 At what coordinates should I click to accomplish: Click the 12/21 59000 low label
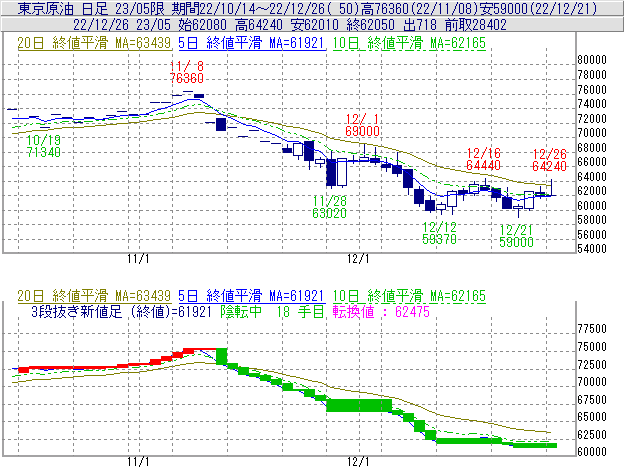click(x=516, y=236)
